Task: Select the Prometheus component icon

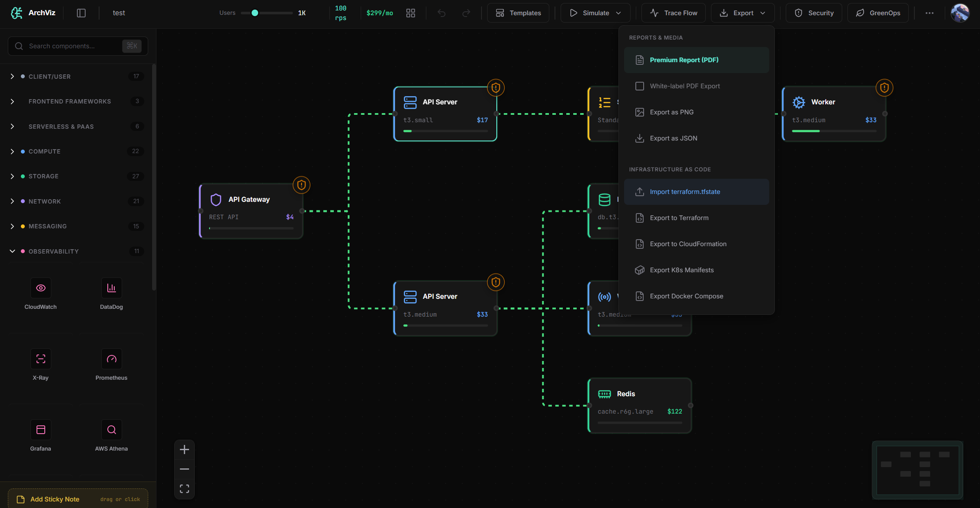Action: [112, 359]
